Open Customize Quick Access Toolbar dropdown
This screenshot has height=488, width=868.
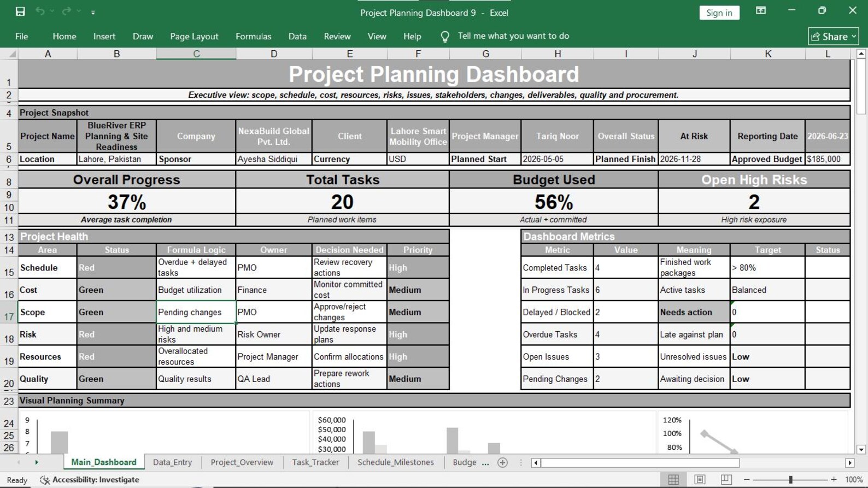click(93, 12)
